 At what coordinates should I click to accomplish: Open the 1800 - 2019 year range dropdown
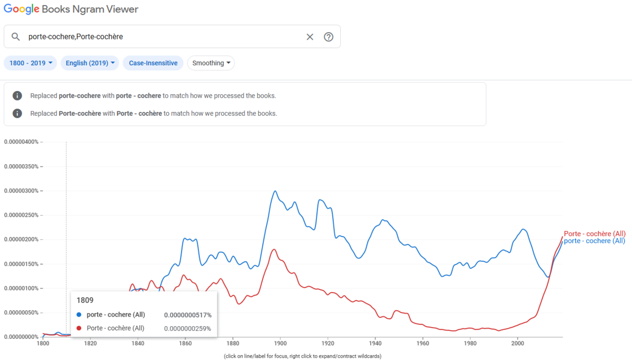31,63
